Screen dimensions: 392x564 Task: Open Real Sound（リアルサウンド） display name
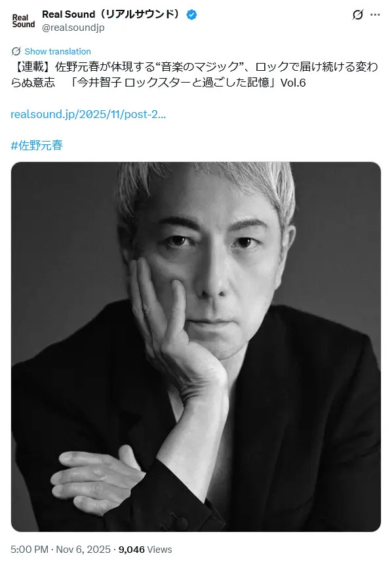[x=111, y=14]
